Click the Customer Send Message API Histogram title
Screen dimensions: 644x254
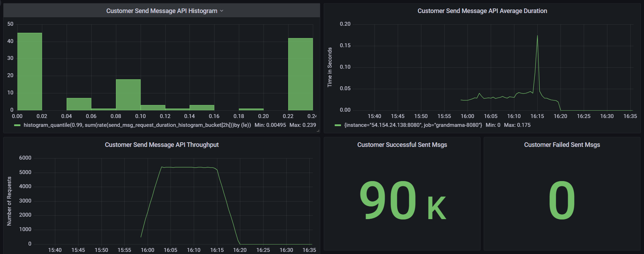[x=161, y=11]
